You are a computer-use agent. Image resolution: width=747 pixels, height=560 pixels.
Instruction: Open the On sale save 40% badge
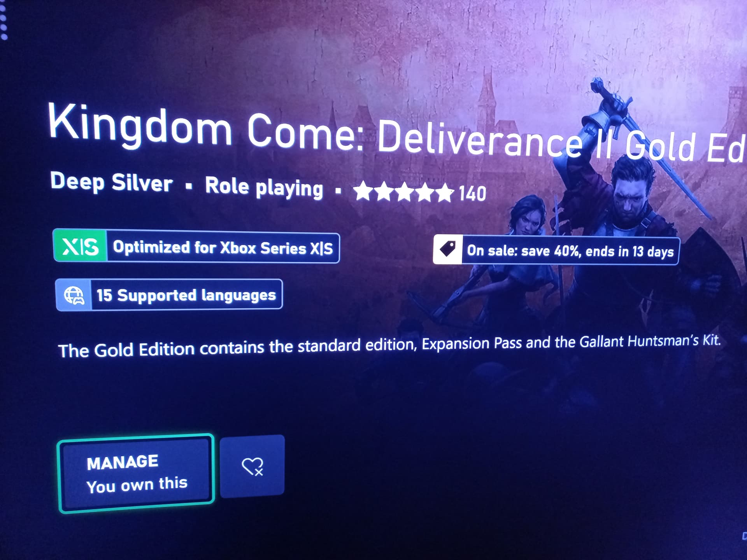point(556,250)
